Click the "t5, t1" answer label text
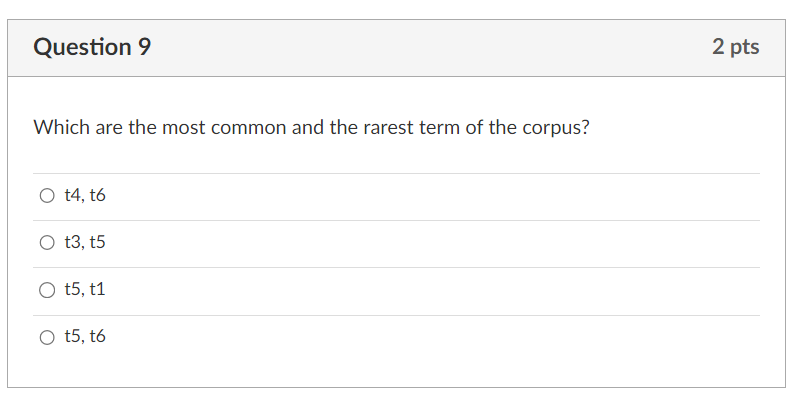The height and width of the screenshot is (405, 800). coord(84,290)
